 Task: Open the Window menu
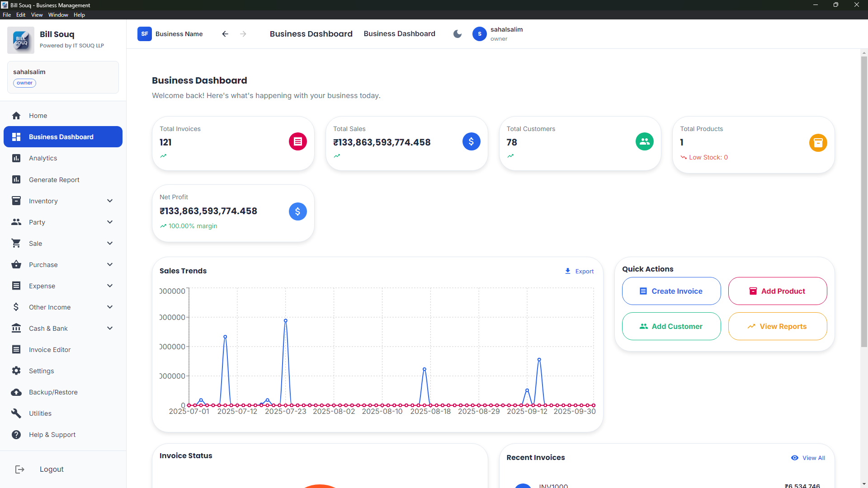pyautogui.click(x=58, y=14)
